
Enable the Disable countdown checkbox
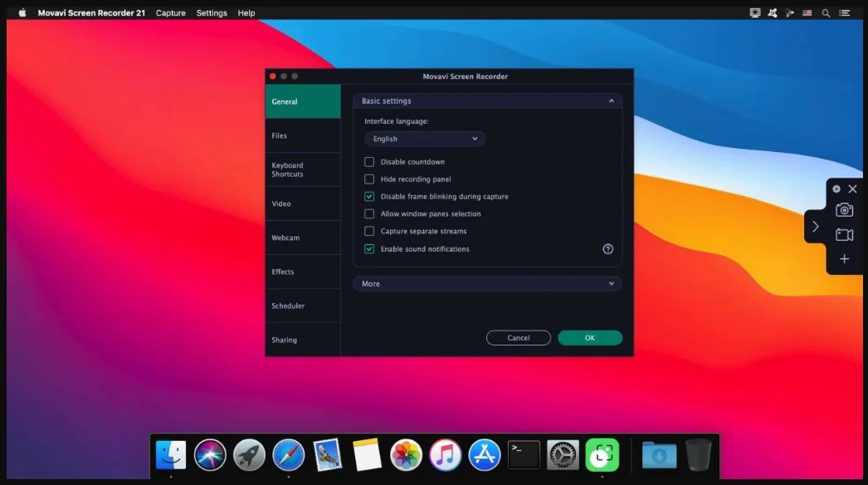[x=369, y=162]
